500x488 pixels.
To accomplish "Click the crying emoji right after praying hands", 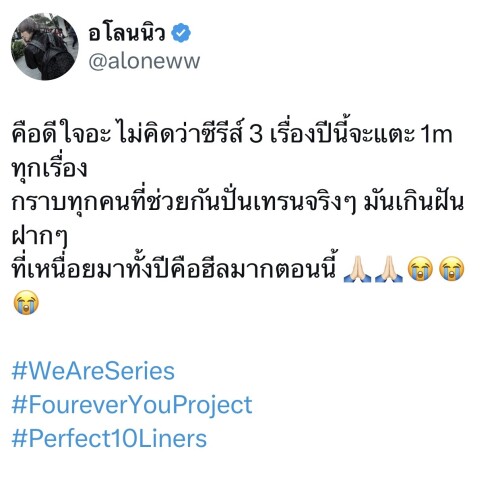I will [x=420, y=269].
